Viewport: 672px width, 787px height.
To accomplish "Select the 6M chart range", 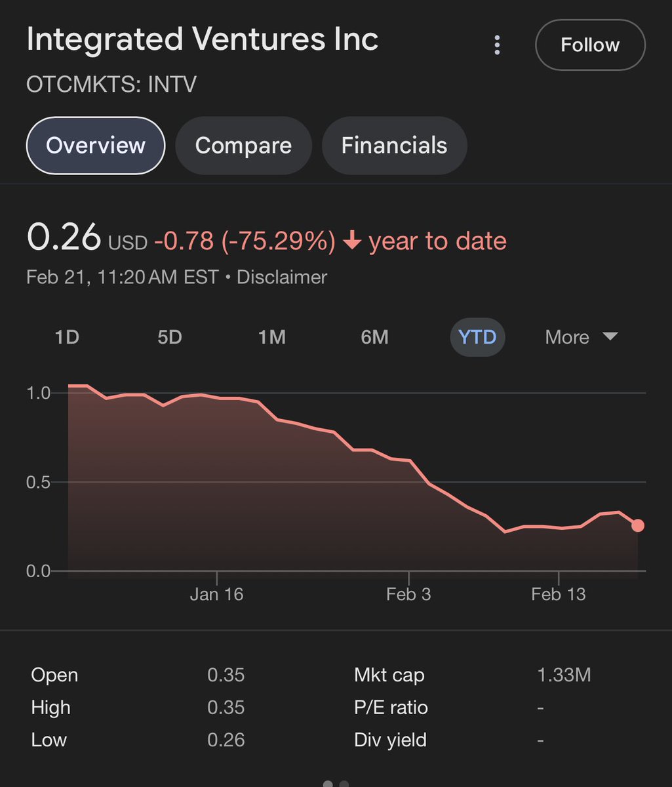I will coord(374,337).
